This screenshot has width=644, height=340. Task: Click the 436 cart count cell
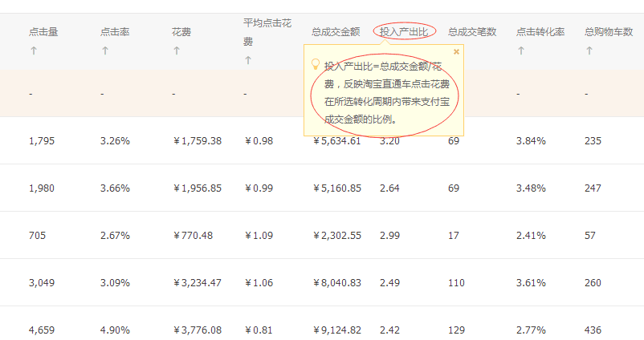click(x=593, y=330)
